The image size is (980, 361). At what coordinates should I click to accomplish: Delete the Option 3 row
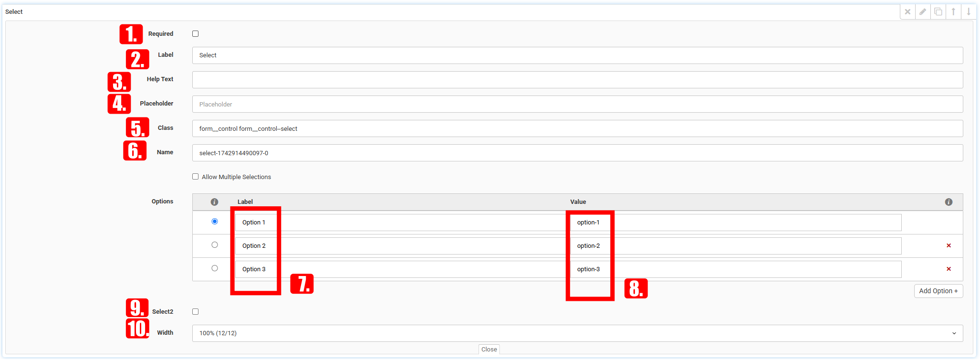tap(949, 269)
